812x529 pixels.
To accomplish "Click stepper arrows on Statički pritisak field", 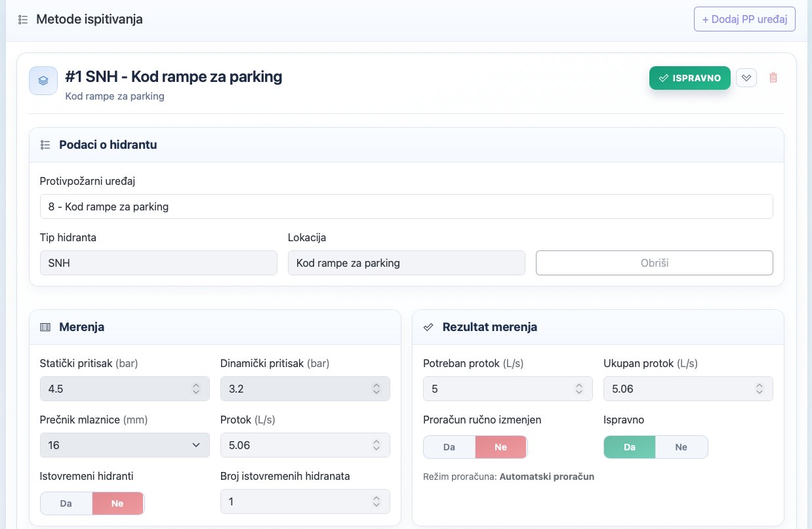I will click(195, 389).
